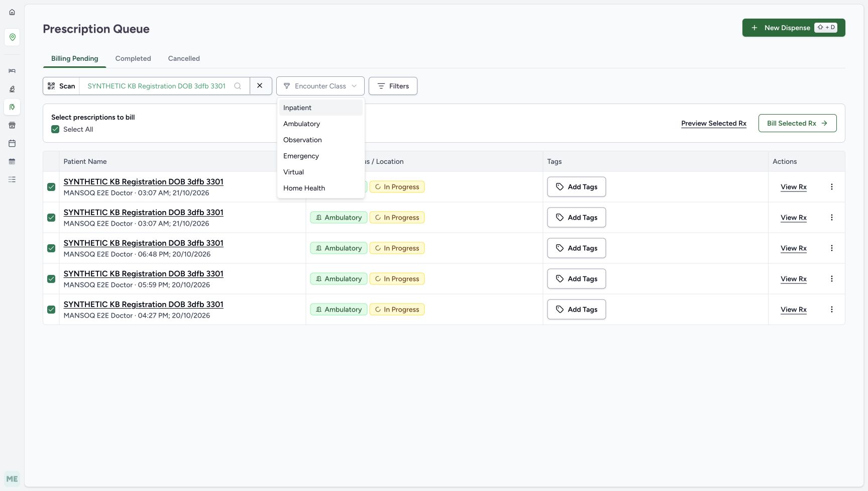The width and height of the screenshot is (868, 491).
Task: Choose Home Health from encounter class list
Action: 320,188
